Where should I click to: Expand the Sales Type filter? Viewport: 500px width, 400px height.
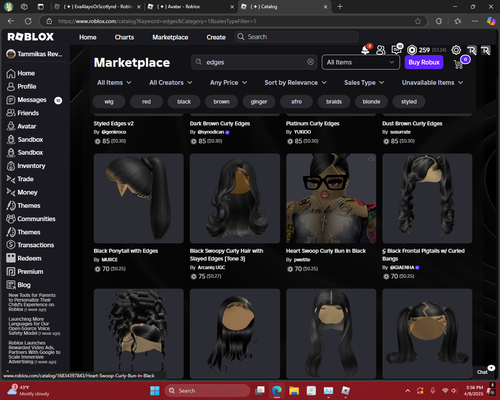364,83
